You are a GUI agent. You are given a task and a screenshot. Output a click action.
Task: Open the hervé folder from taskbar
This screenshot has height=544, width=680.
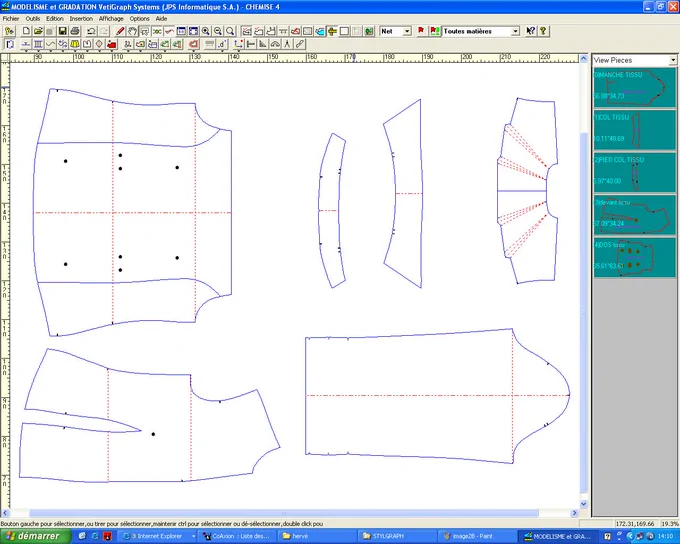pos(318,536)
